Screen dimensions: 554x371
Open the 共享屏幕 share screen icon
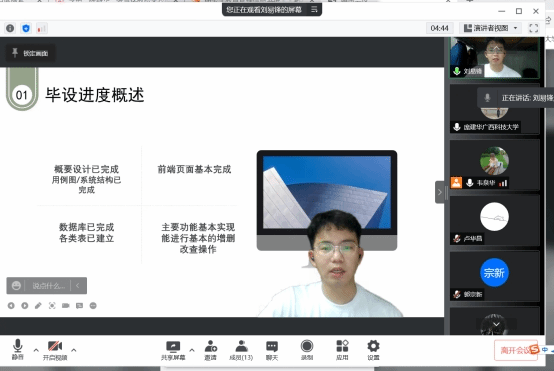click(x=173, y=350)
